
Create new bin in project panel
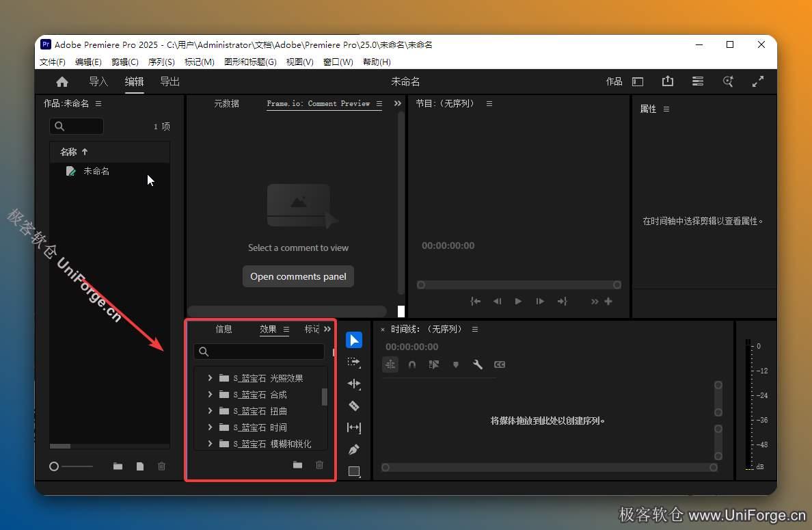tap(118, 466)
